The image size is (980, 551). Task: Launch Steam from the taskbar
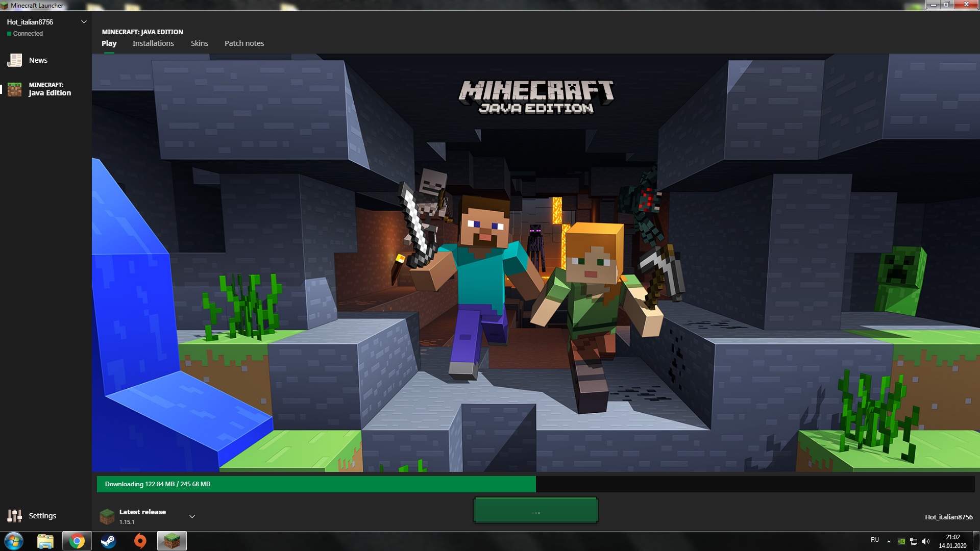(108, 541)
